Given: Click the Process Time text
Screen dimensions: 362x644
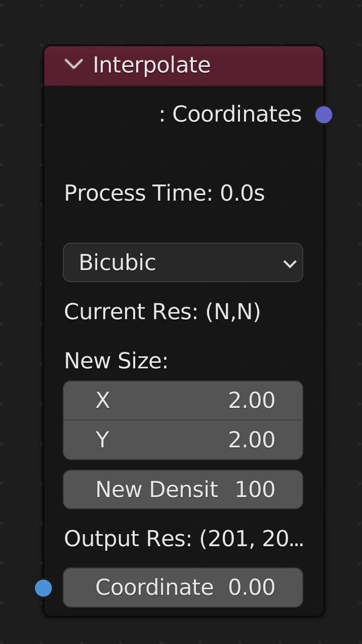Looking at the screenshot, I should (164, 193).
